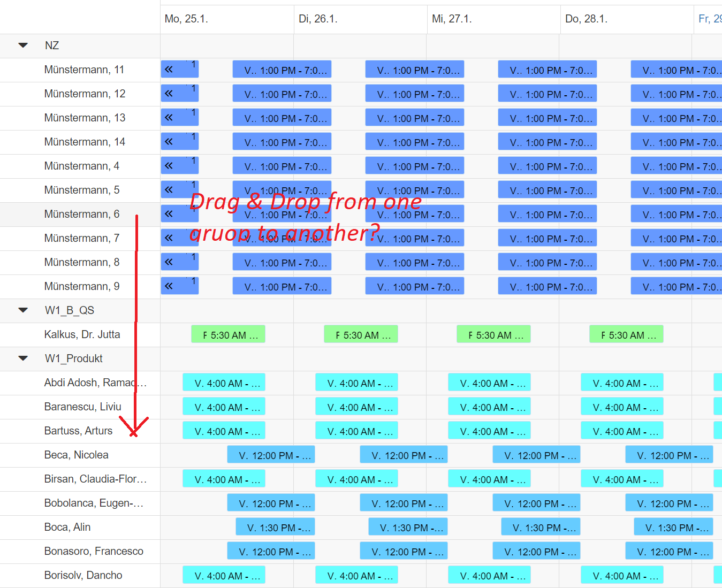722x588 pixels.
Task: Click the continuation arrow in Münstermann, 4 row
Action: (x=169, y=166)
